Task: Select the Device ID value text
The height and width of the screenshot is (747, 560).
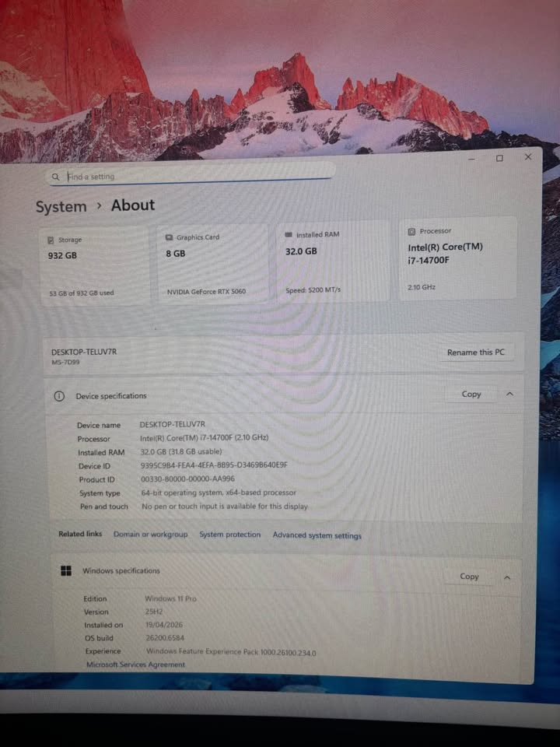Action: pos(214,465)
